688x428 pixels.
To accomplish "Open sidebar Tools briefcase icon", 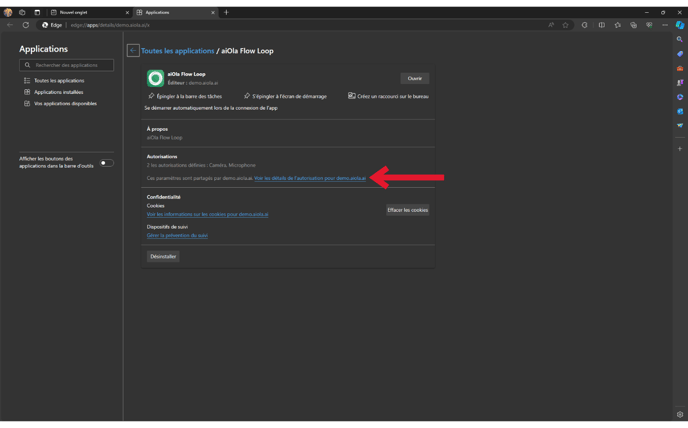I will (680, 68).
